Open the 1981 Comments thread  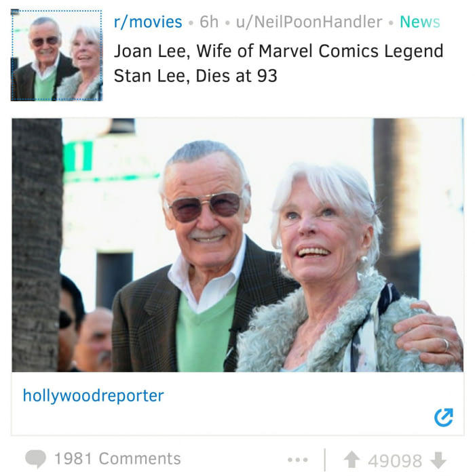(117, 458)
